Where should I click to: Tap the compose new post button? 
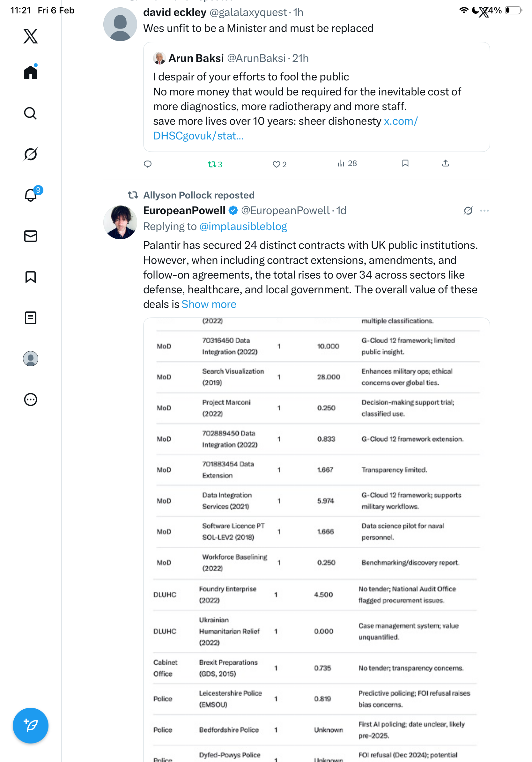pos(31,726)
